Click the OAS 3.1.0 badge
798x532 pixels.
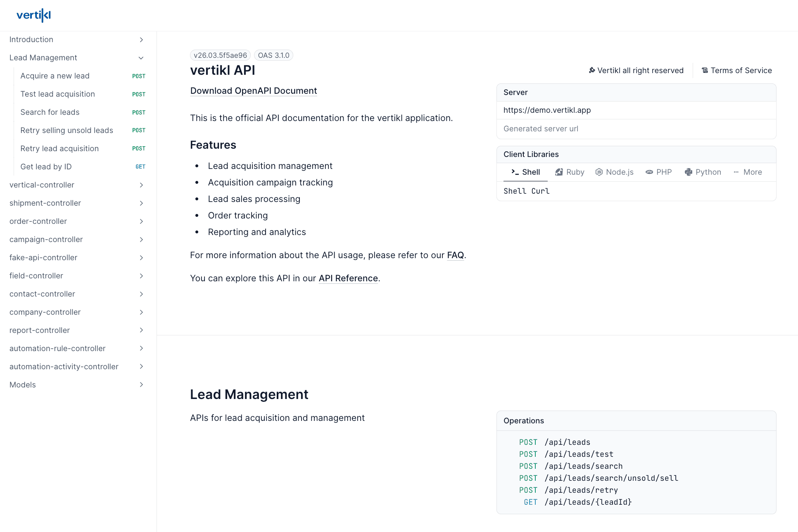[x=273, y=55]
